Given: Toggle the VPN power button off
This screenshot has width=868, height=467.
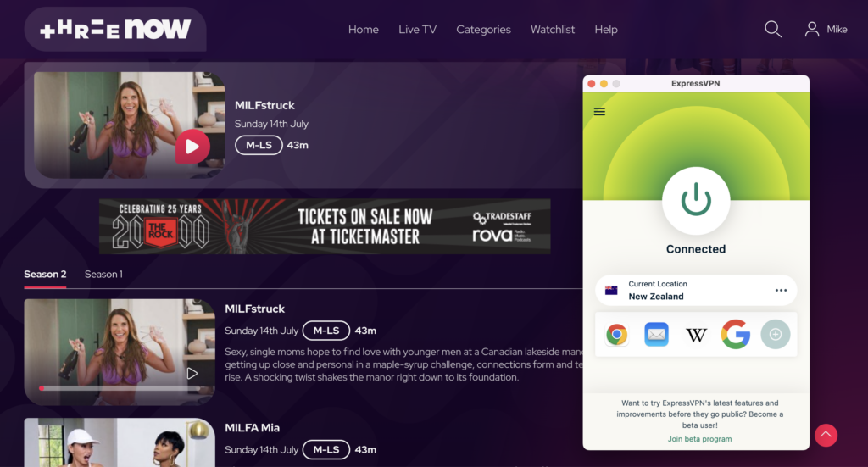Looking at the screenshot, I should point(696,200).
